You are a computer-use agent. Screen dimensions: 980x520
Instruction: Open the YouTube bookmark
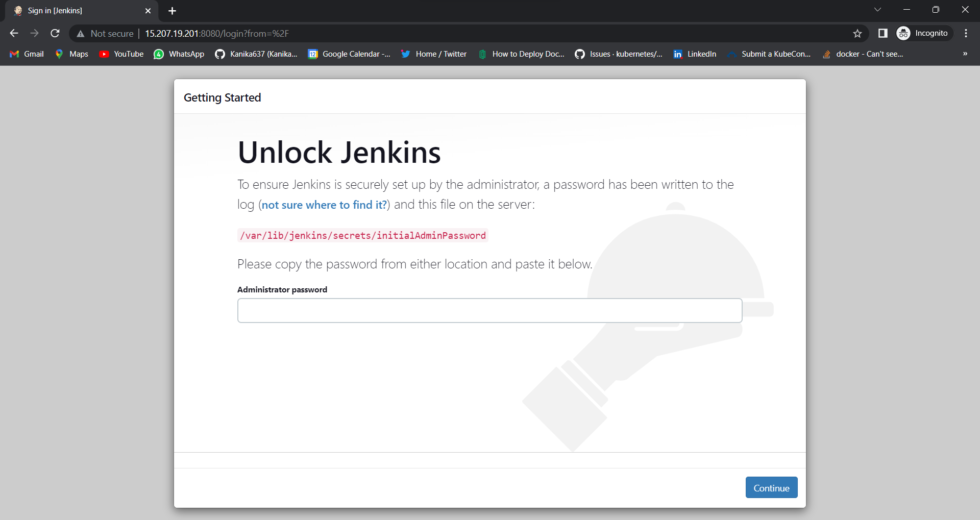[121, 54]
